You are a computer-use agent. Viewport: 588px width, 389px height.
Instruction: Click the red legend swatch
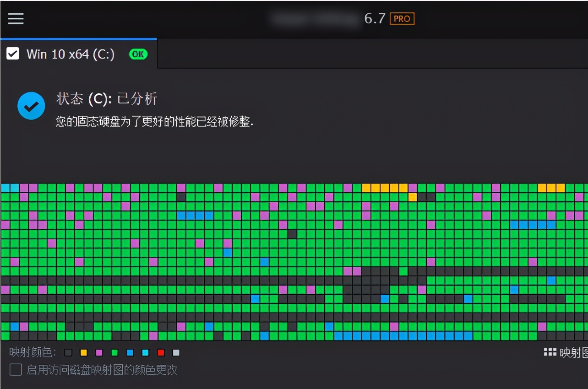tap(161, 353)
